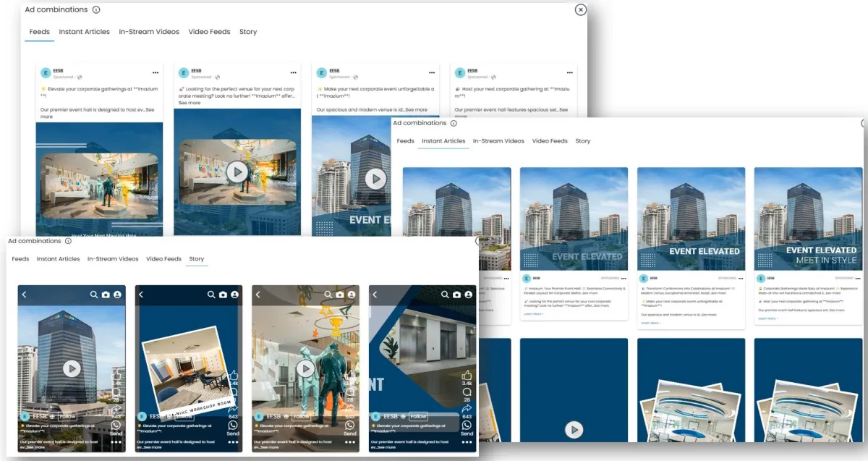Open three-dot menu on 'Host your next corporate gathering' feed ad
Screen dimensions: 868x461
569,73
